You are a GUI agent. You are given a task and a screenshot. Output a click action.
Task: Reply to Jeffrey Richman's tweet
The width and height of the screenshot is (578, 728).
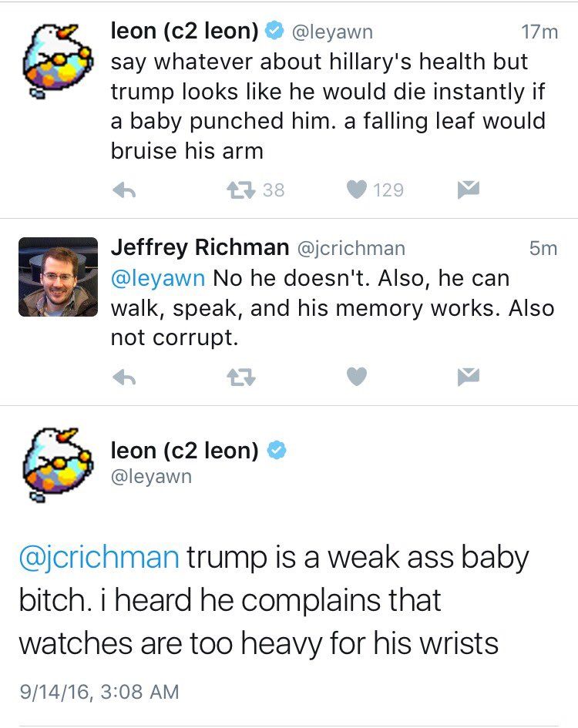coord(124,377)
